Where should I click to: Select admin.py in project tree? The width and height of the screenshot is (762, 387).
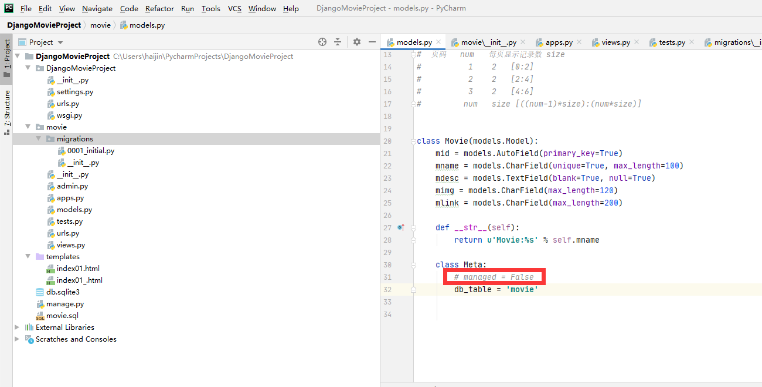pyautogui.click(x=68, y=186)
